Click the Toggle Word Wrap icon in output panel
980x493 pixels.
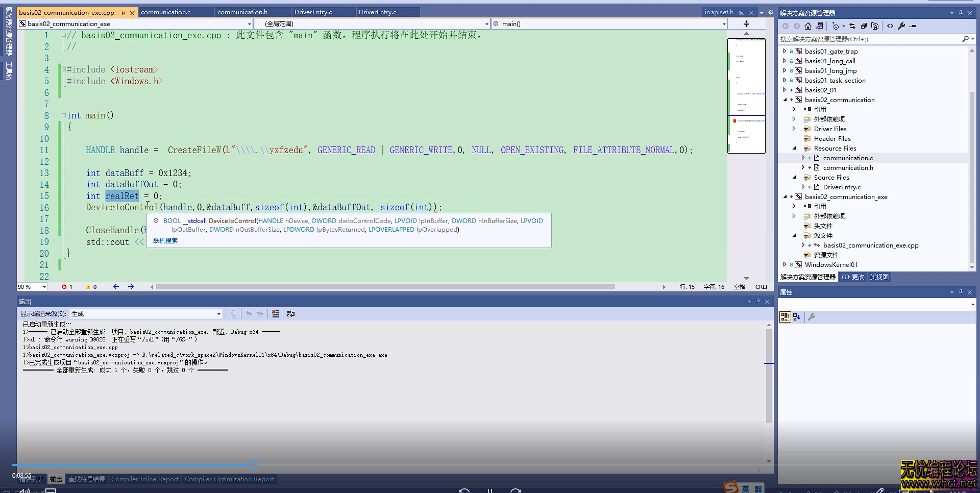290,314
